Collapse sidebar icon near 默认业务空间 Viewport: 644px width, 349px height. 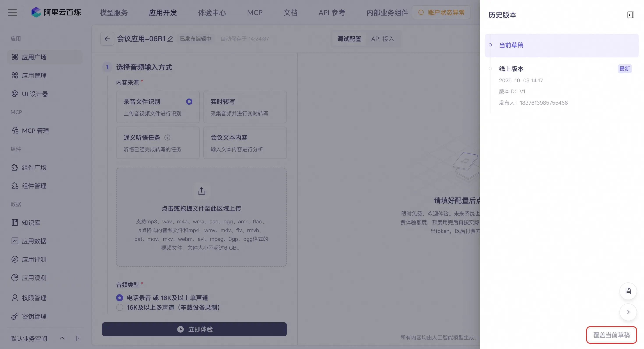point(78,338)
